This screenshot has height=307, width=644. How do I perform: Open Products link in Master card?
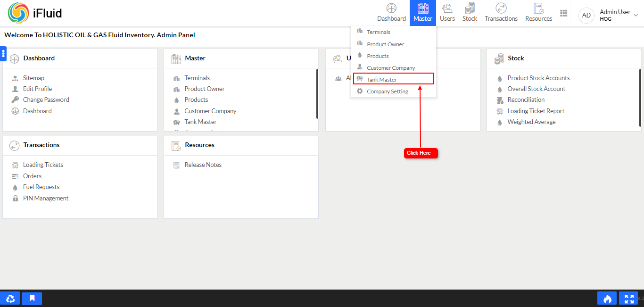[x=196, y=100]
